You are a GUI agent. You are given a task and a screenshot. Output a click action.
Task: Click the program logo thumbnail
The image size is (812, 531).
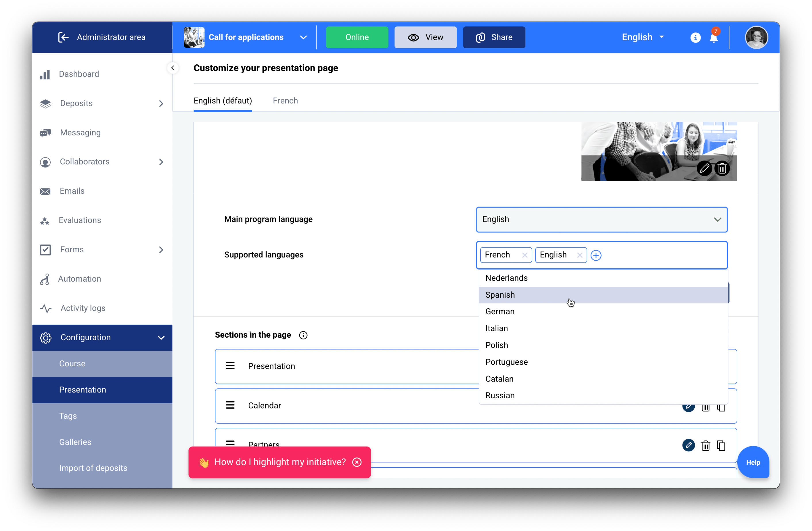pyautogui.click(x=194, y=37)
